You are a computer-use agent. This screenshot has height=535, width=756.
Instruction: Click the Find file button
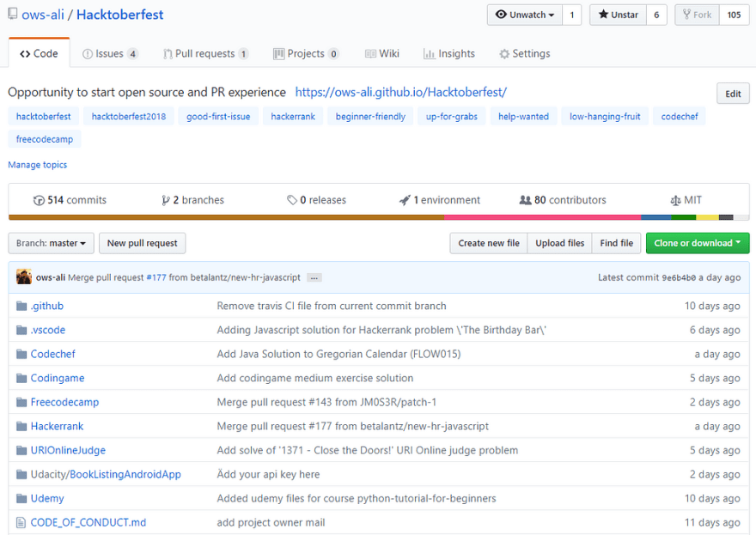click(x=617, y=243)
